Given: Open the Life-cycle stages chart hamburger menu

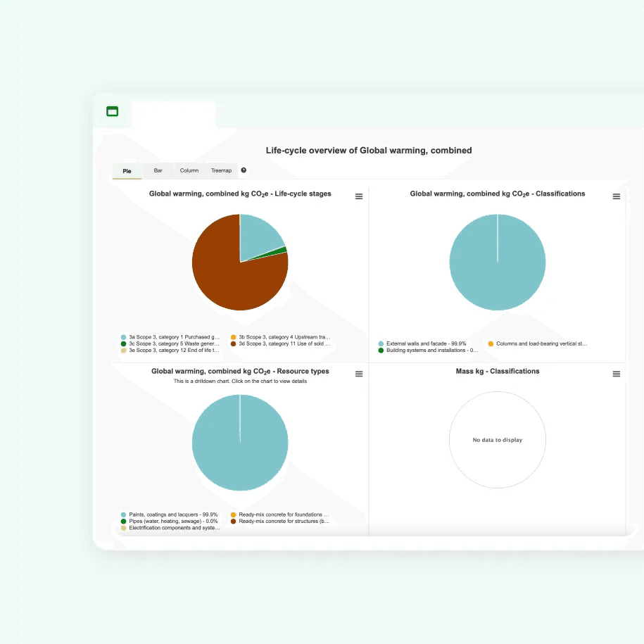Looking at the screenshot, I should 359,196.
